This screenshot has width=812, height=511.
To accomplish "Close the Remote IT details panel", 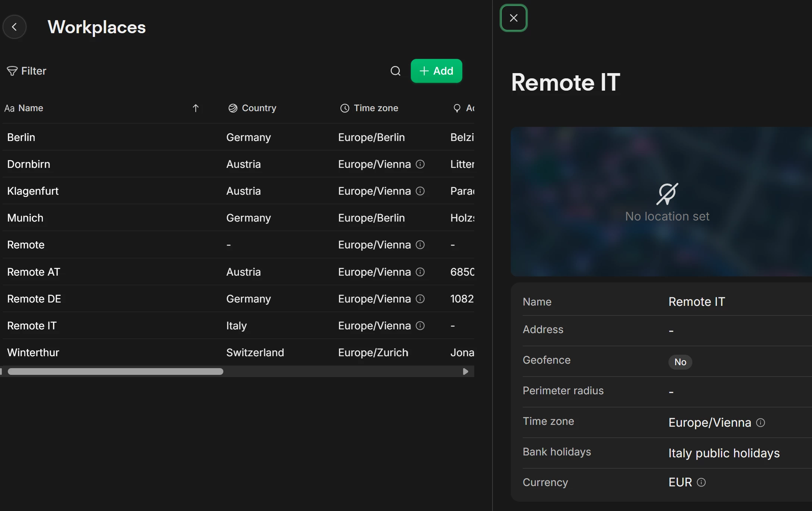I will tap(513, 18).
